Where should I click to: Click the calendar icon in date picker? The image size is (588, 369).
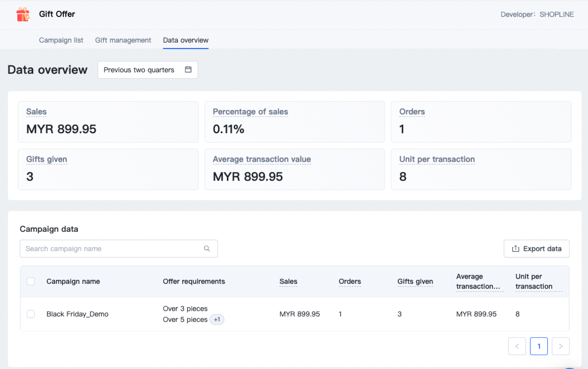(188, 70)
